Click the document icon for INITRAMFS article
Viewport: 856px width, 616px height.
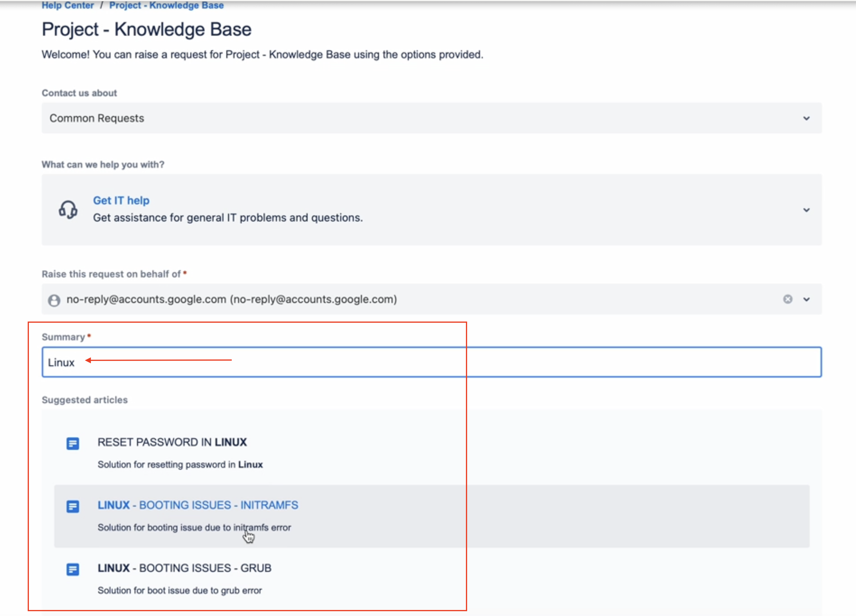click(73, 506)
